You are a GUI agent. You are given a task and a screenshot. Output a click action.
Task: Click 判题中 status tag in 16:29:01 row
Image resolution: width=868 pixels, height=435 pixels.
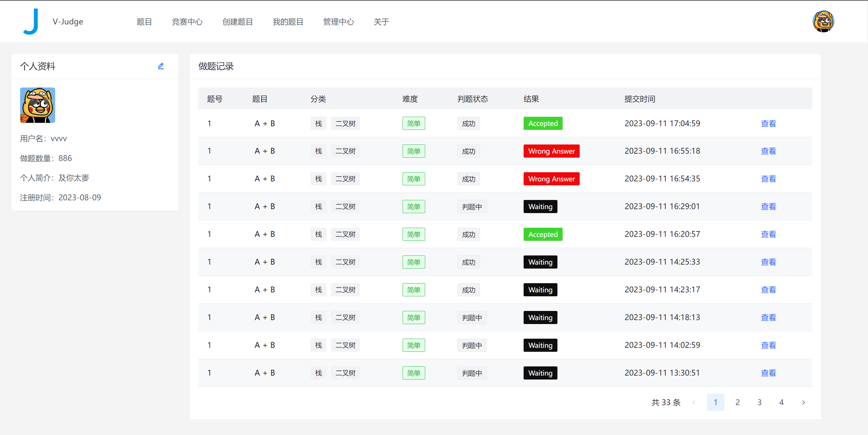[472, 206]
